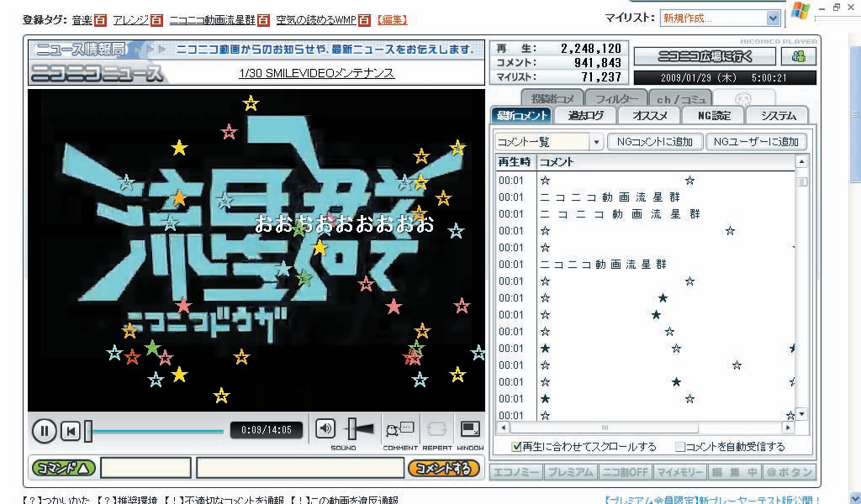Click the Windows flag logo icon

[x=800, y=12]
